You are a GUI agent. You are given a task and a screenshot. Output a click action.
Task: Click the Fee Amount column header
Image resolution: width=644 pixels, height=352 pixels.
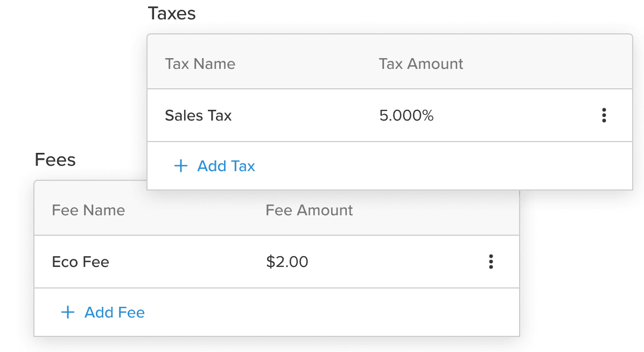(309, 210)
